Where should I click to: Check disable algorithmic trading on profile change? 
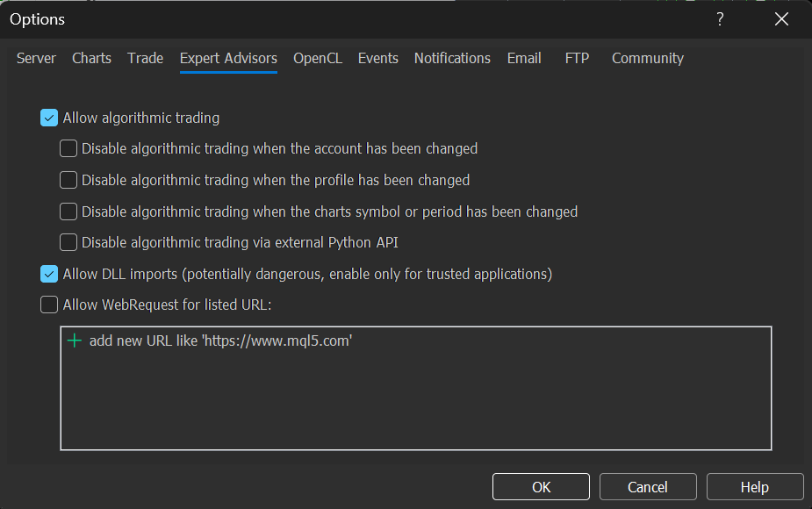pos(68,180)
